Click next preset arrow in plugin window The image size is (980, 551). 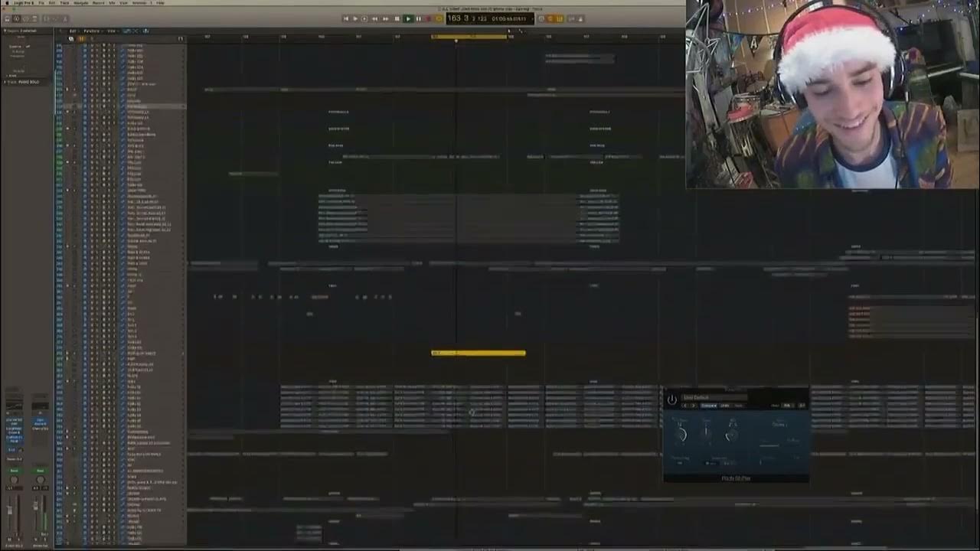point(694,406)
